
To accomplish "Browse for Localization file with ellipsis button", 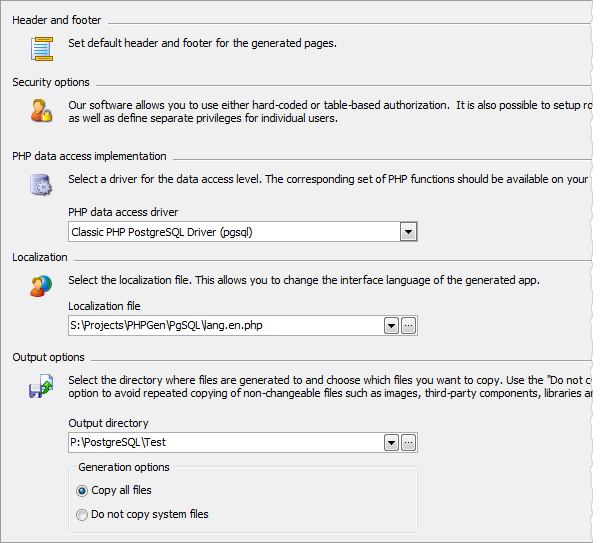I will [408, 325].
